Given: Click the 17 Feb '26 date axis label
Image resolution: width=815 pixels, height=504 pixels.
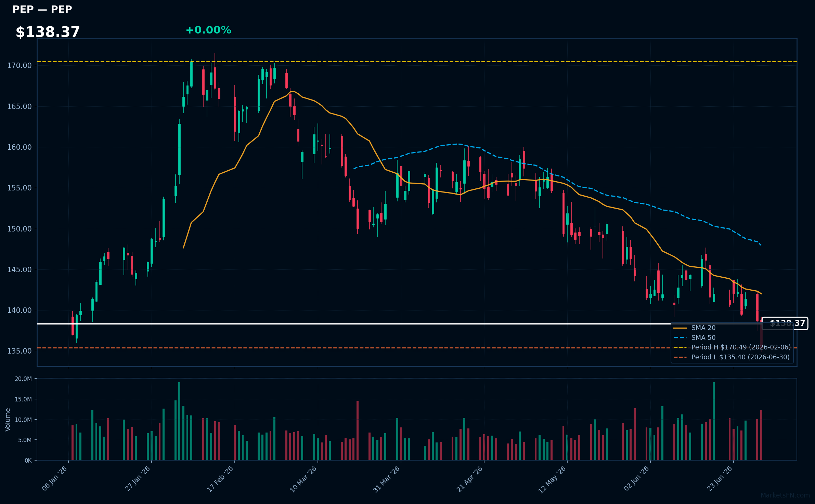Looking at the screenshot, I should point(220,479).
